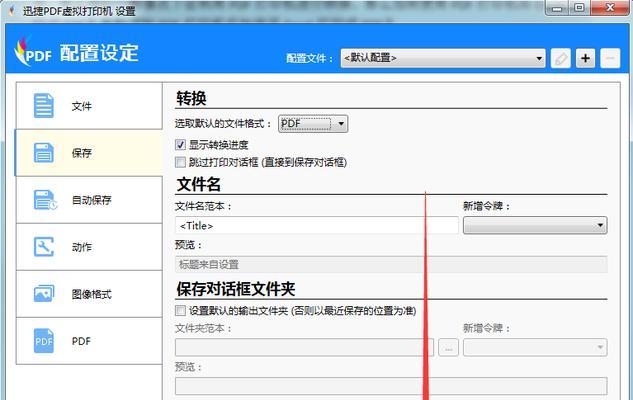Image resolution: width=633 pixels, height=400 pixels.
Task: Click the 选取默认的文件格式 label
Action: click(x=223, y=124)
